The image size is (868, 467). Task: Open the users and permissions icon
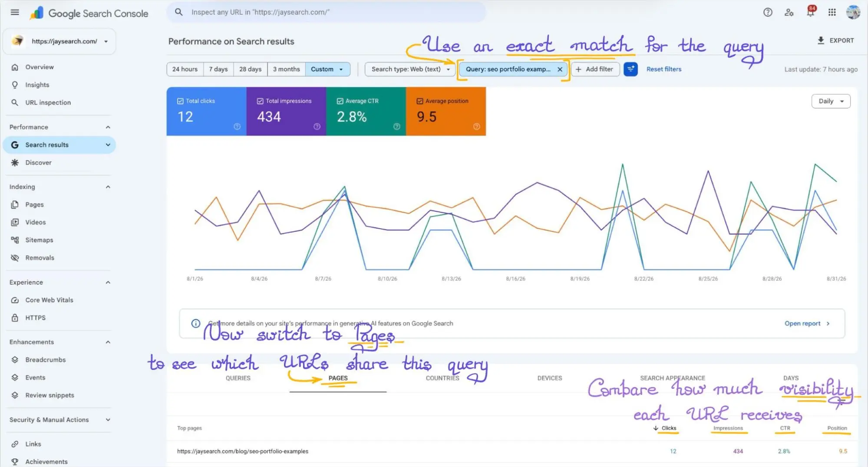click(789, 12)
